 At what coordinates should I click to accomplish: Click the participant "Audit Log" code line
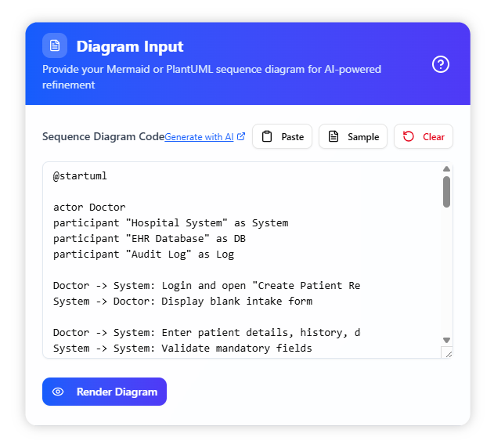143,255
